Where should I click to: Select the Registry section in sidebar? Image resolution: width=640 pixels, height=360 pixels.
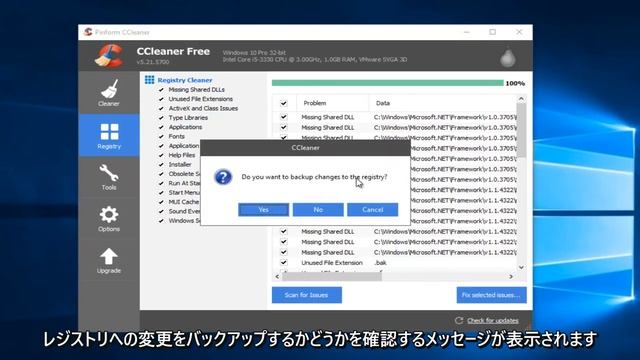pyautogui.click(x=109, y=136)
